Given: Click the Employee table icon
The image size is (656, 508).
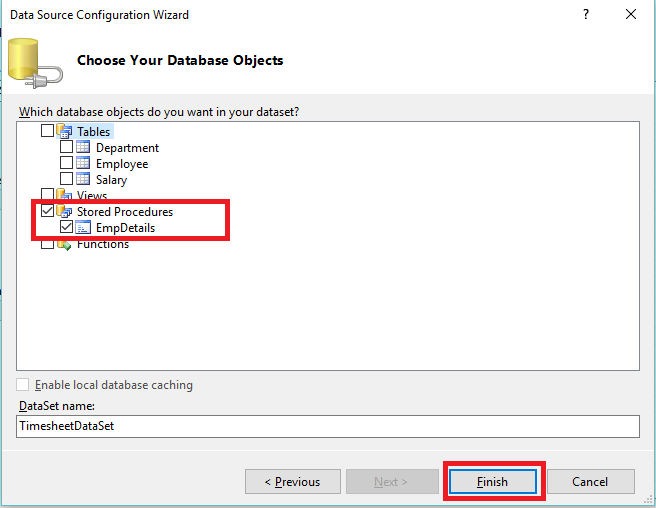Looking at the screenshot, I should pyautogui.click(x=84, y=164).
